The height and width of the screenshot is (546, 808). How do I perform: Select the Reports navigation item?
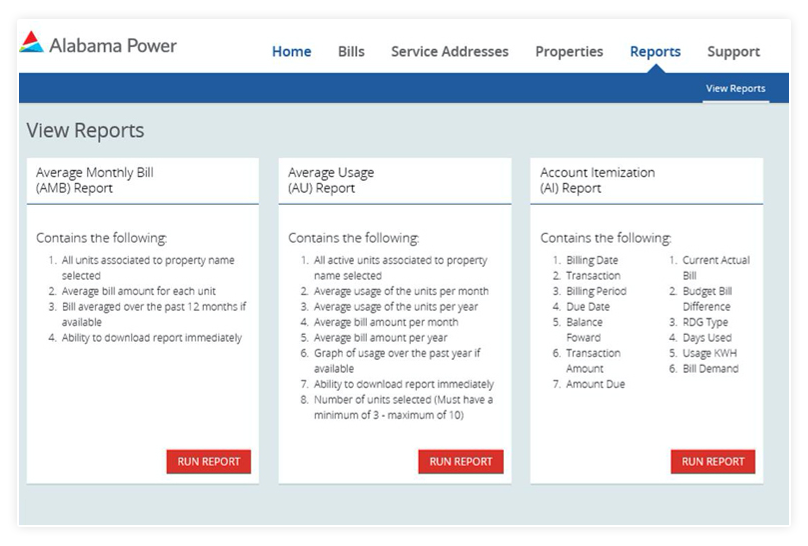click(x=655, y=52)
